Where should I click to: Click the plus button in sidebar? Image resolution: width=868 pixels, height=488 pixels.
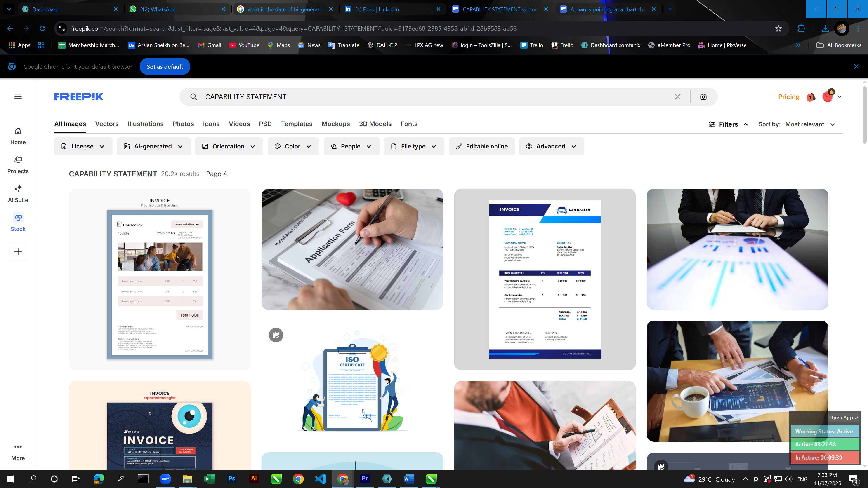tap(18, 252)
